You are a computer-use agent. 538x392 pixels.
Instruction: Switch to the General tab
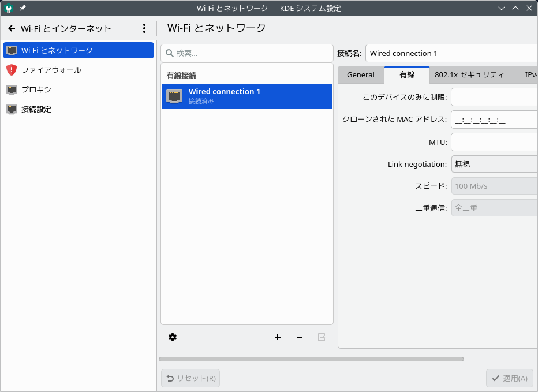point(361,75)
